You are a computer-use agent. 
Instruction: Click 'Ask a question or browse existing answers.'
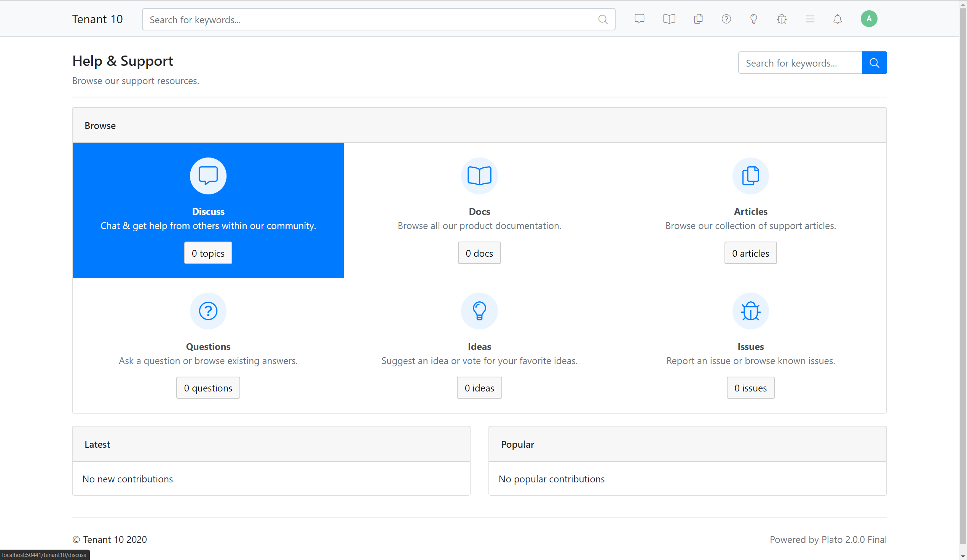tap(208, 361)
